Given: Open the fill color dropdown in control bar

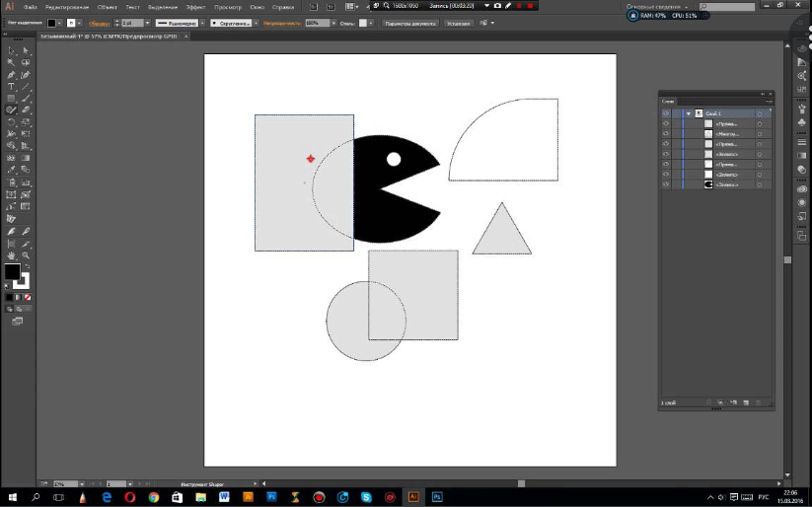Looking at the screenshot, I should coord(59,22).
